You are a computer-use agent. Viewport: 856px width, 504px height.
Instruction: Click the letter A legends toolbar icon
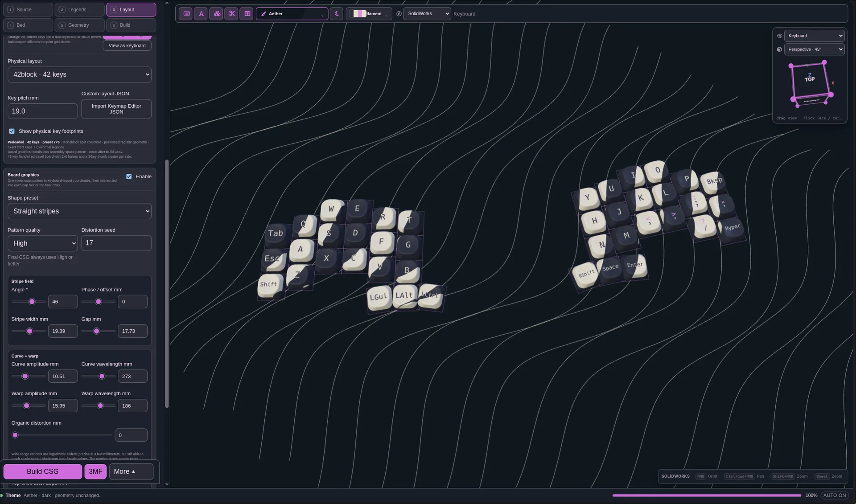201,14
